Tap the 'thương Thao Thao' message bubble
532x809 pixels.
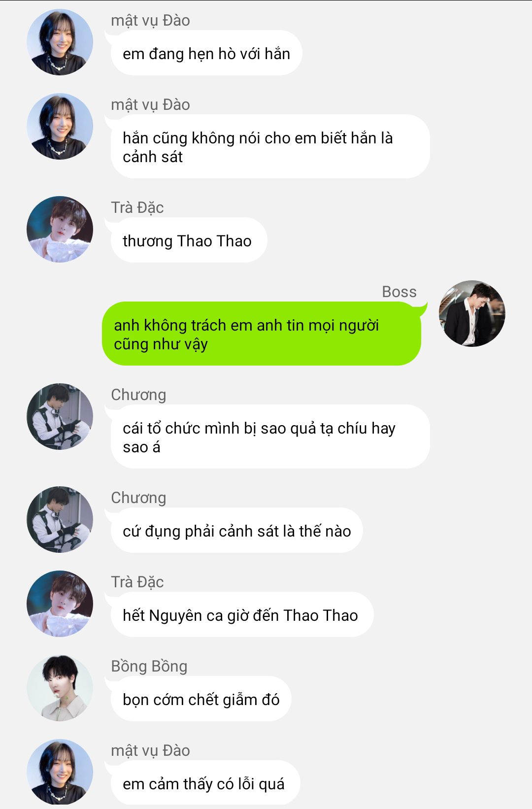(189, 240)
